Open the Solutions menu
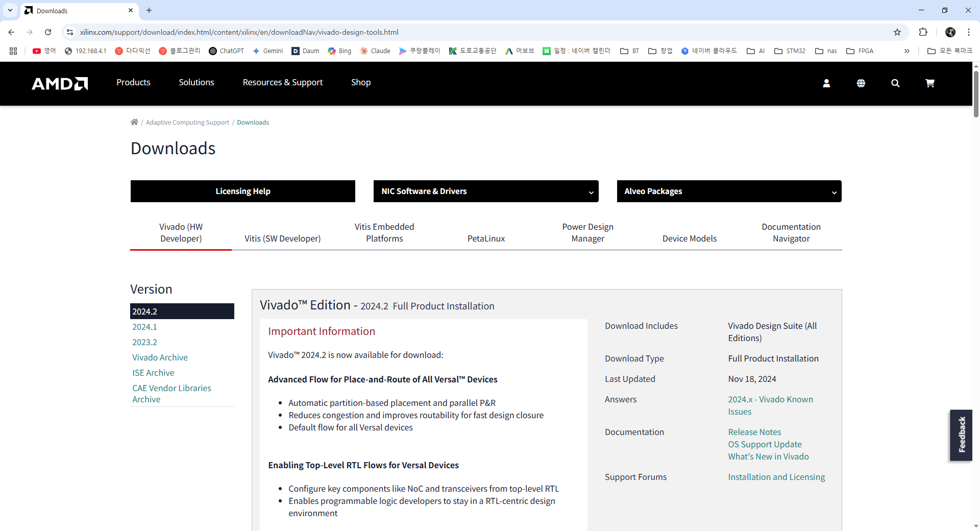Image resolution: width=980 pixels, height=531 pixels. 197,83
